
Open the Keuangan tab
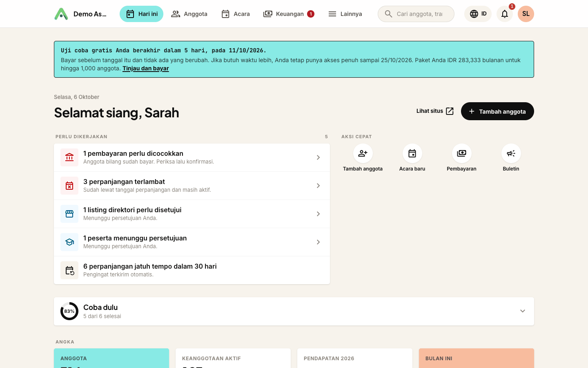pos(289,14)
